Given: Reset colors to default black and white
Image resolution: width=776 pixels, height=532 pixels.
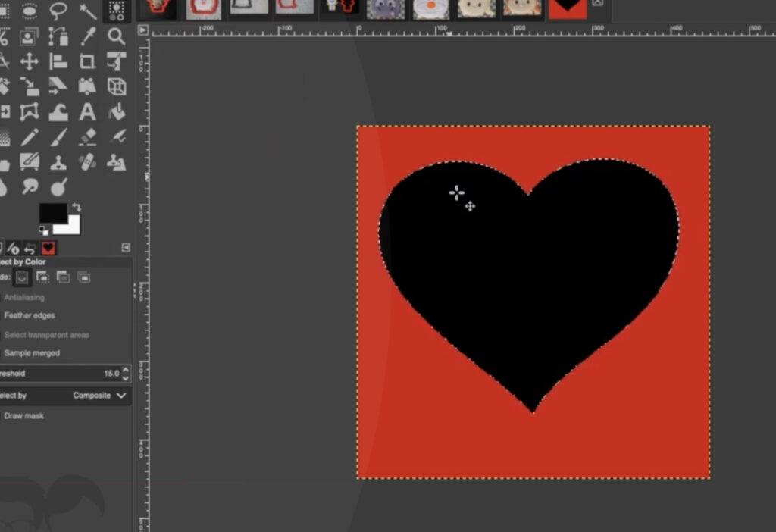Looking at the screenshot, I should [x=43, y=230].
